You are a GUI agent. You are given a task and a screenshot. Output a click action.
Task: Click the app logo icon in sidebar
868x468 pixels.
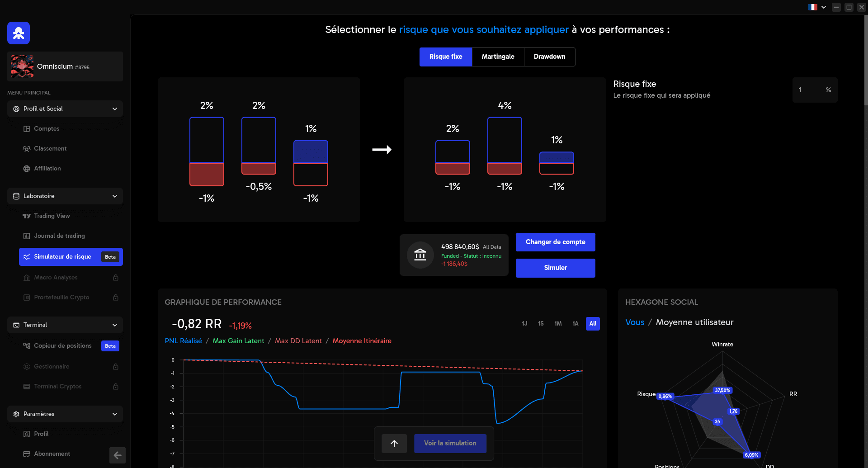coord(19,33)
